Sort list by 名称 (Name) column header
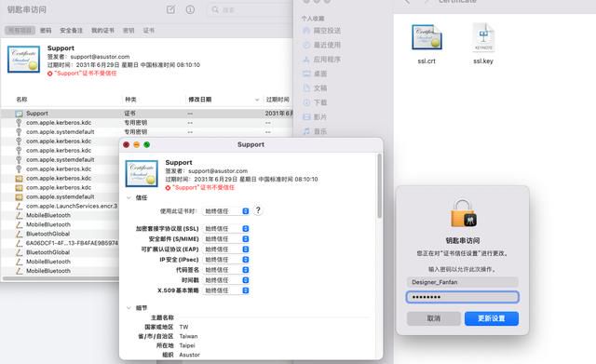The image size is (596, 364). coord(21,100)
